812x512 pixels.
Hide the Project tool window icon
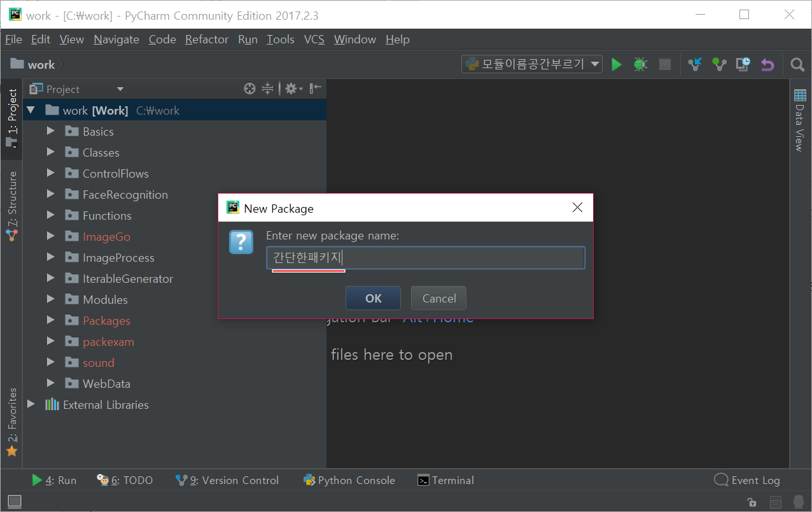click(316, 89)
